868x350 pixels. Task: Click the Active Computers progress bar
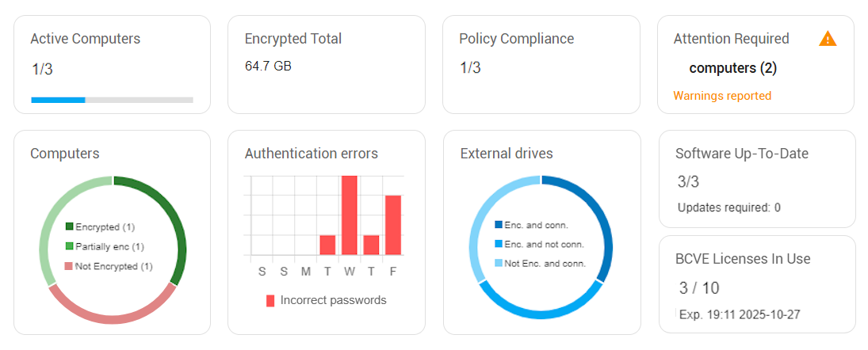[x=113, y=100]
